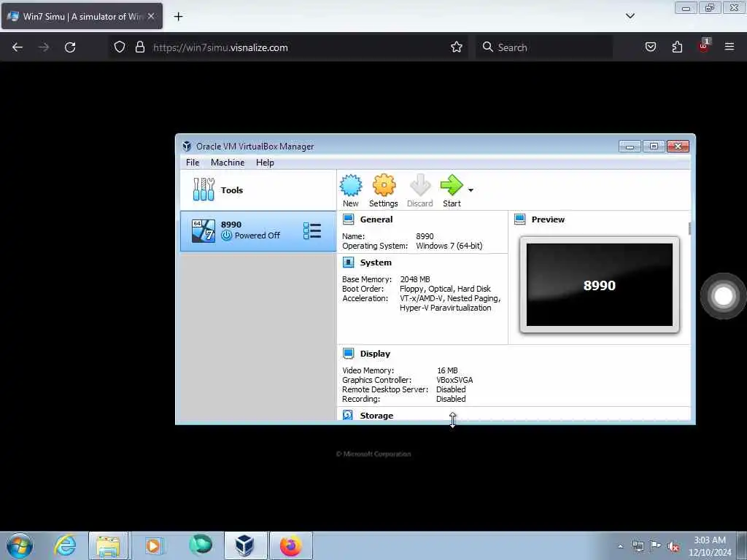This screenshot has height=560, width=747.
Task: Select the Win7 Simu browser tab
Action: [82, 16]
